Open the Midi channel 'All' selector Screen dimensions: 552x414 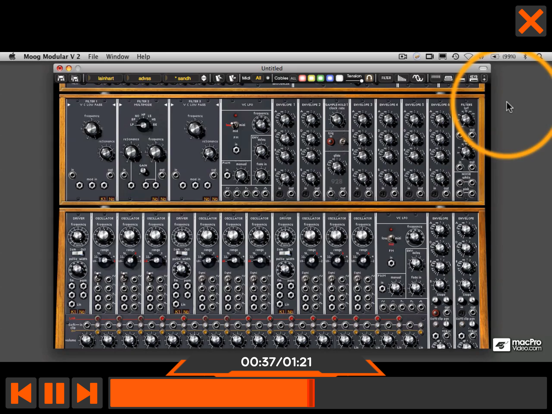coord(258,78)
